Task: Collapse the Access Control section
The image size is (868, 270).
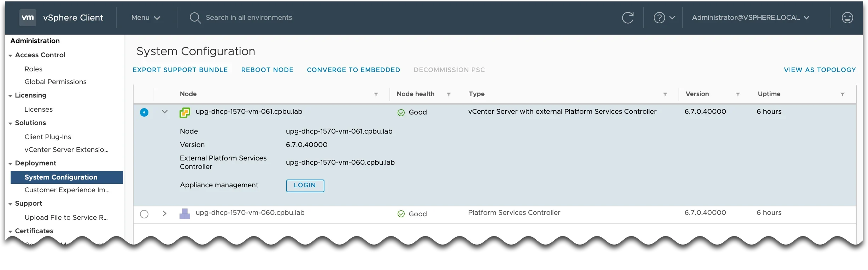Action: 11,56
